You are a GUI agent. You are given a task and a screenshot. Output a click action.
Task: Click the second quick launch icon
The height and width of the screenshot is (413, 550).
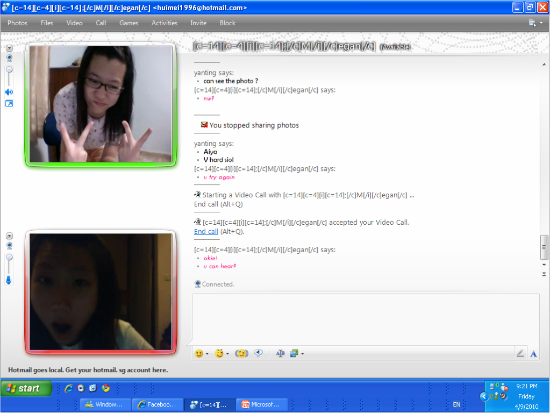pyautogui.click(x=81, y=388)
